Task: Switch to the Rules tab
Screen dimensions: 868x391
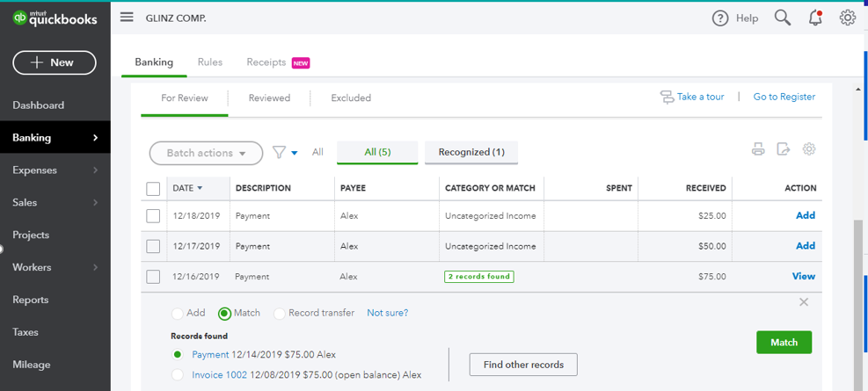Action: pyautogui.click(x=210, y=62)
